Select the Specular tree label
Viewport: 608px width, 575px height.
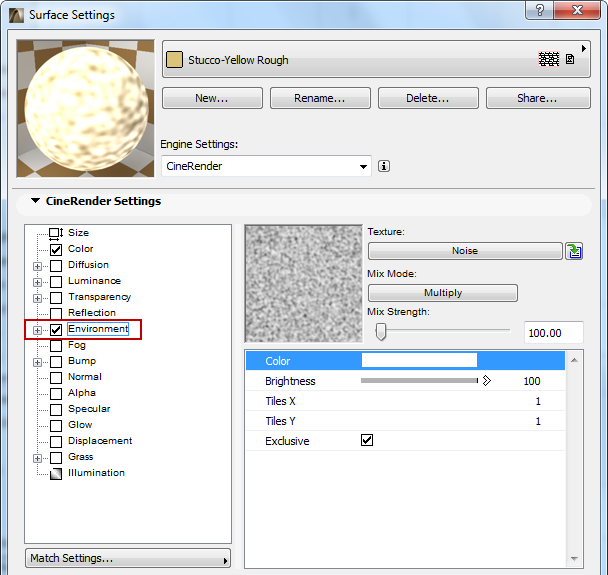(89, 409)
